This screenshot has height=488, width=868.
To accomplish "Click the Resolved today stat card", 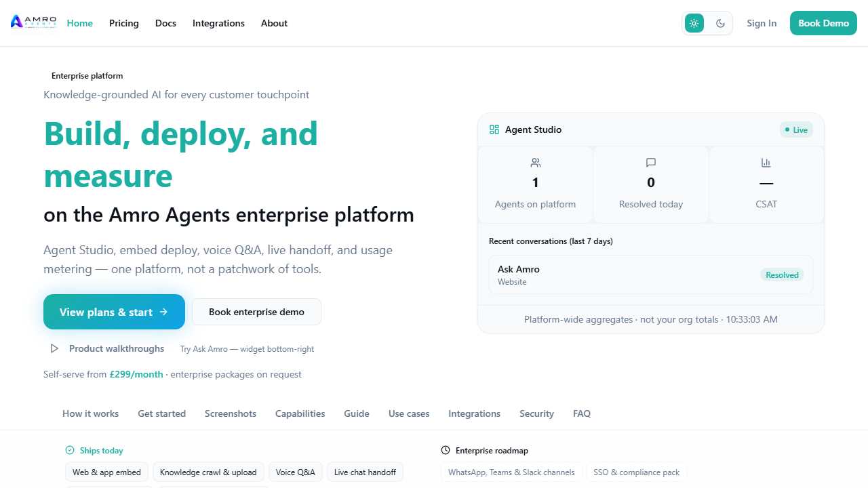I will pos(651,184).
